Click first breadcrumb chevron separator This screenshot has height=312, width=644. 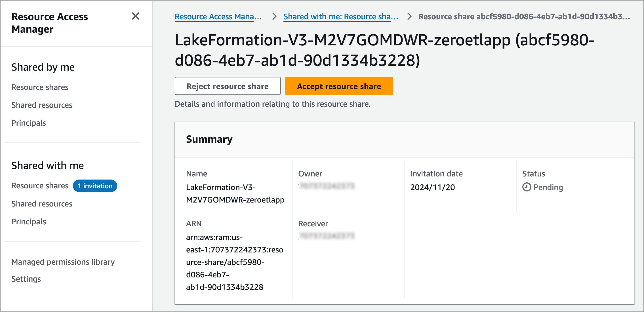274,16
